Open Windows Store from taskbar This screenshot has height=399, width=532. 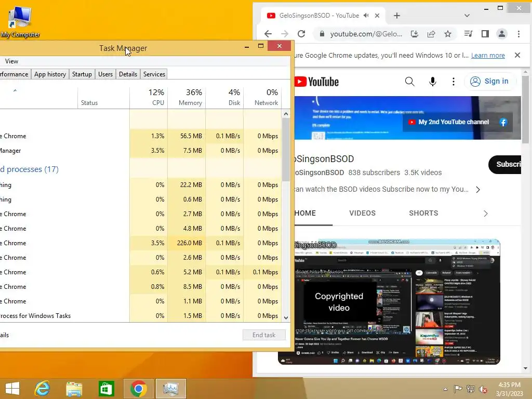[106, 389]
